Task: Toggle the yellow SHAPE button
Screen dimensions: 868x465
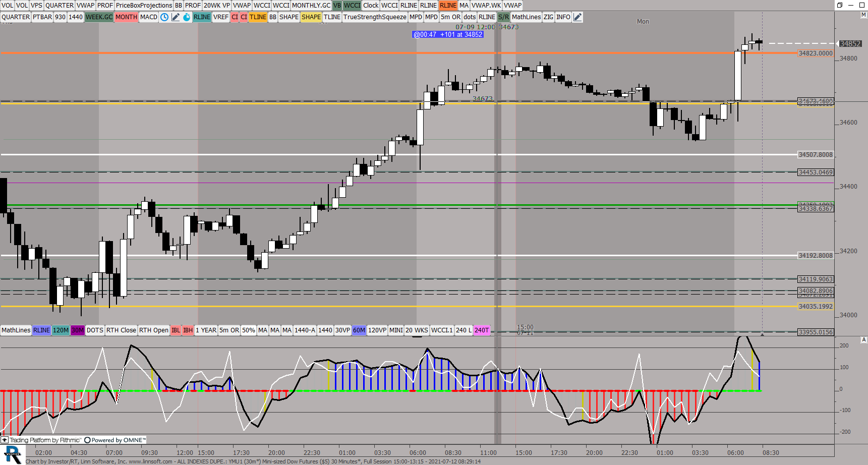Action: [x=311, y=17]
